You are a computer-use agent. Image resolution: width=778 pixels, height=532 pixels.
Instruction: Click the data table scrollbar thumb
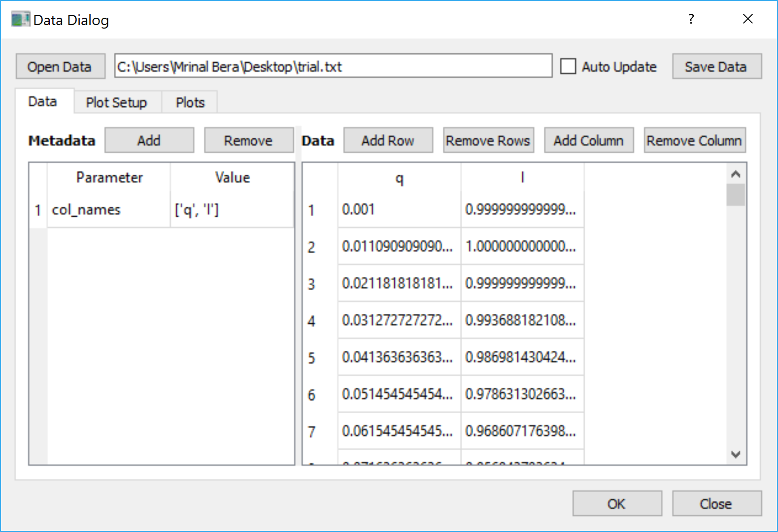736,195
